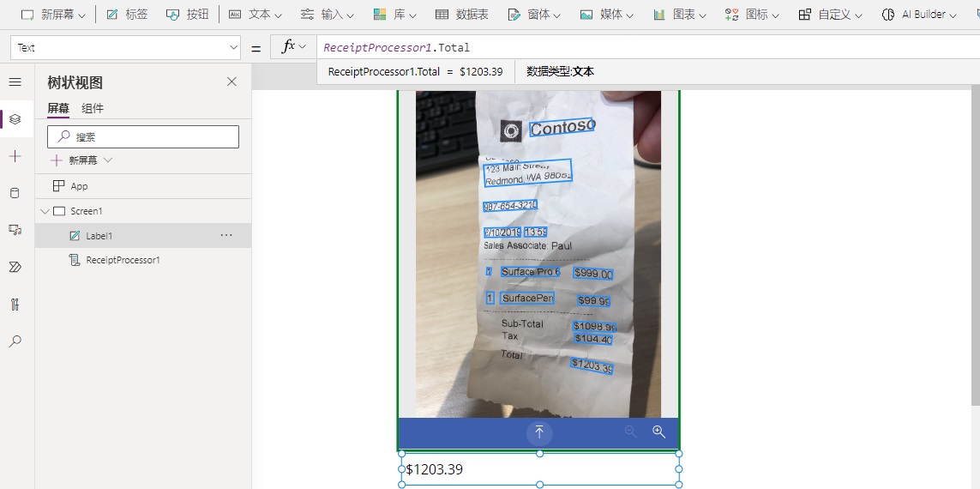This screenshot has height=489, width=980.
Task: Open the data sources sidebar icon
Action: pyautogui.click(x=15, y=193)
